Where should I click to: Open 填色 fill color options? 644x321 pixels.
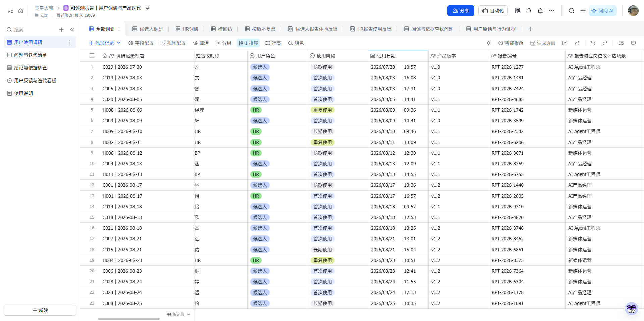[296, 43]
